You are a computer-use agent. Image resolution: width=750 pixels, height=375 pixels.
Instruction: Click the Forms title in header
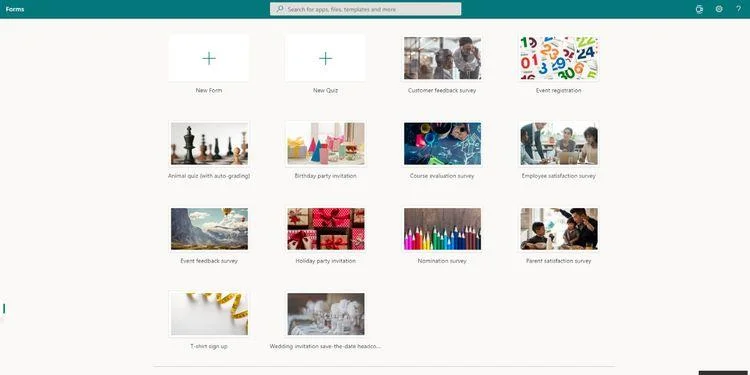click(x=15, y=9)
